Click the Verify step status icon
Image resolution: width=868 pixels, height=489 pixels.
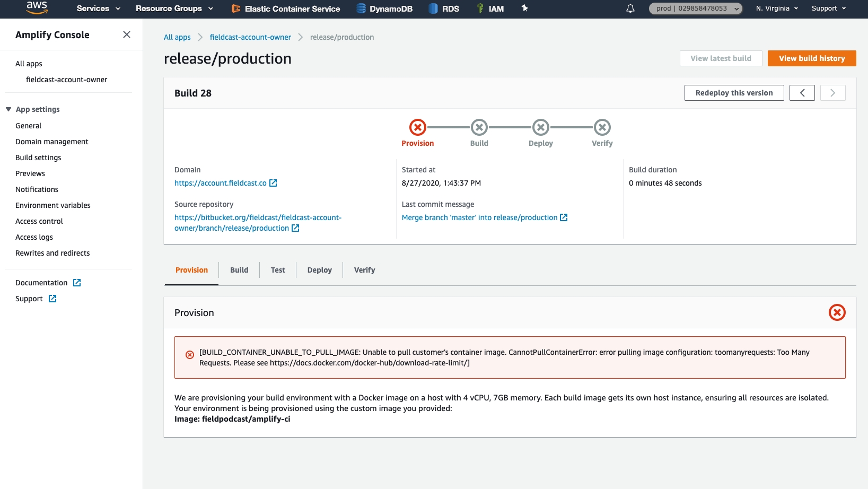point(602,127)
